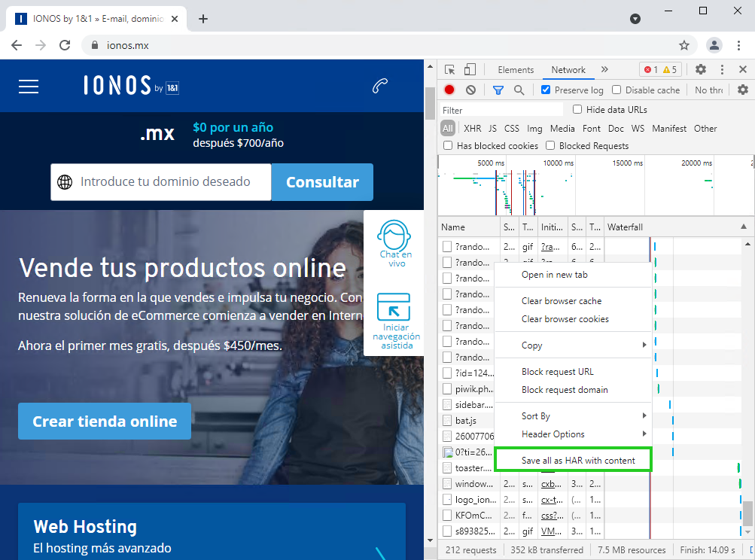
Task: Show more DevTools tabs chevron
Action: coord(604,70)
